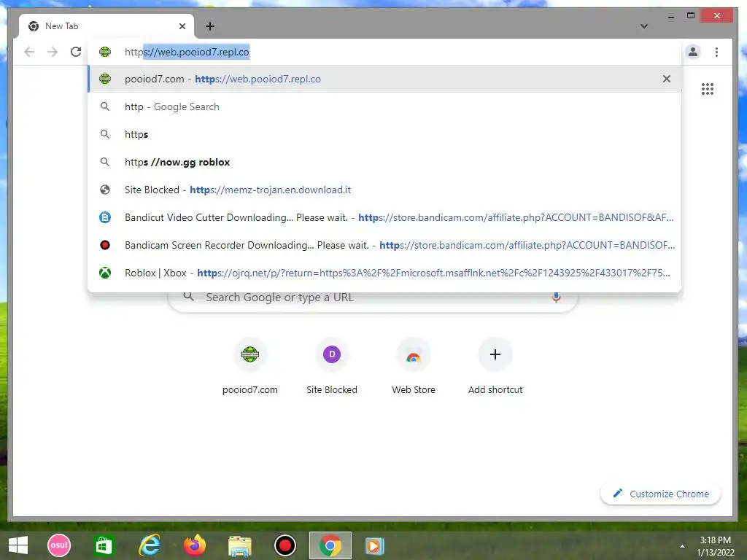The height and width of the screenshot is (560, 747).
Task: Open the Site Blocked shortcut tile
Action: [x=332, y=367]
